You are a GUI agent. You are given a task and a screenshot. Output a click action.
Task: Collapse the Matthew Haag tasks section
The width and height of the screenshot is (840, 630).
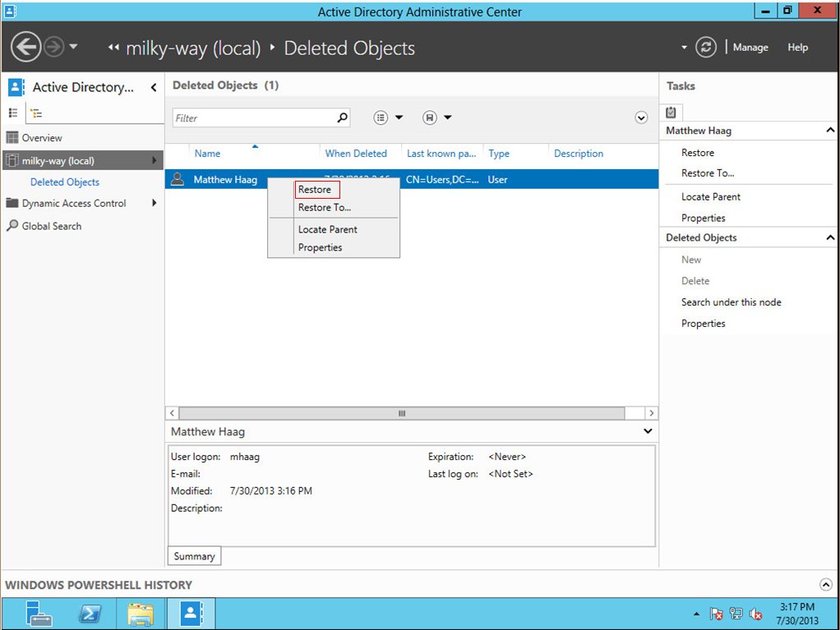pyautogui.click(x=830, y=130)
